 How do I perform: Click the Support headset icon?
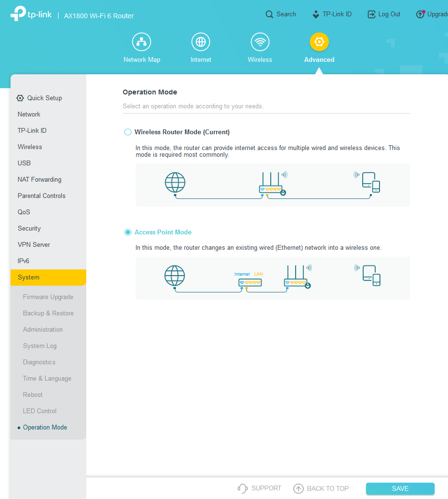tap(242, 488)
